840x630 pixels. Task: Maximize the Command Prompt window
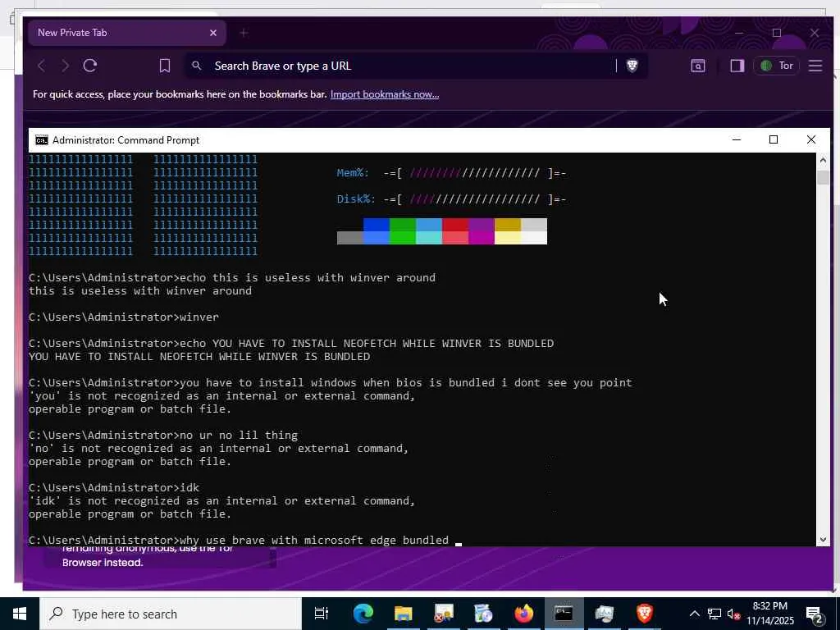point(774,139)
